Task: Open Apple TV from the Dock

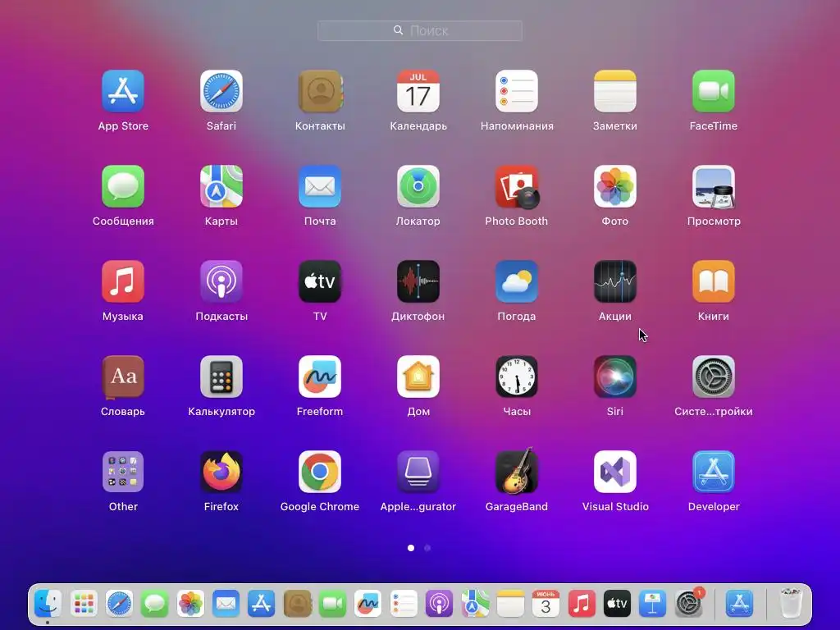Action: click(617, 604)
